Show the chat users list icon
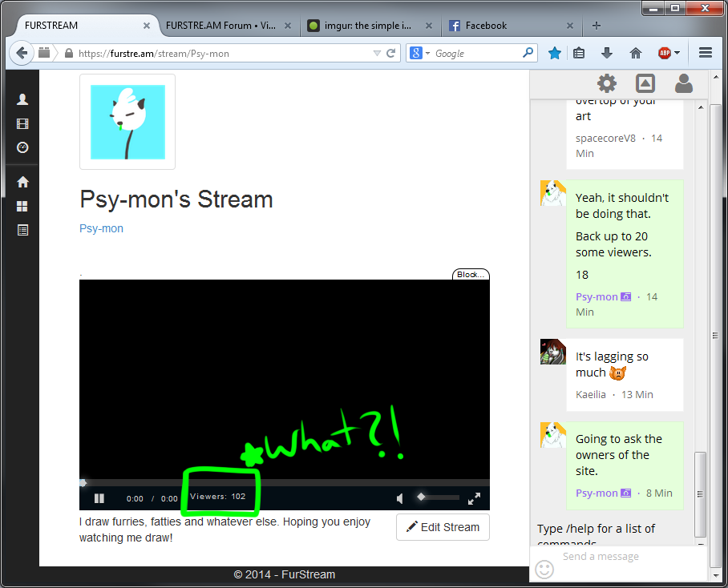This screenshot has height=588, width=728. (x=683, y=83)
